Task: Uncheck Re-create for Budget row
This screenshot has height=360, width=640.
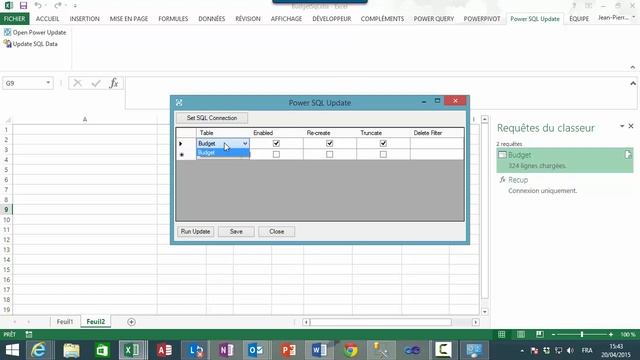Action: pyautogui.click(x=329, y=143)
